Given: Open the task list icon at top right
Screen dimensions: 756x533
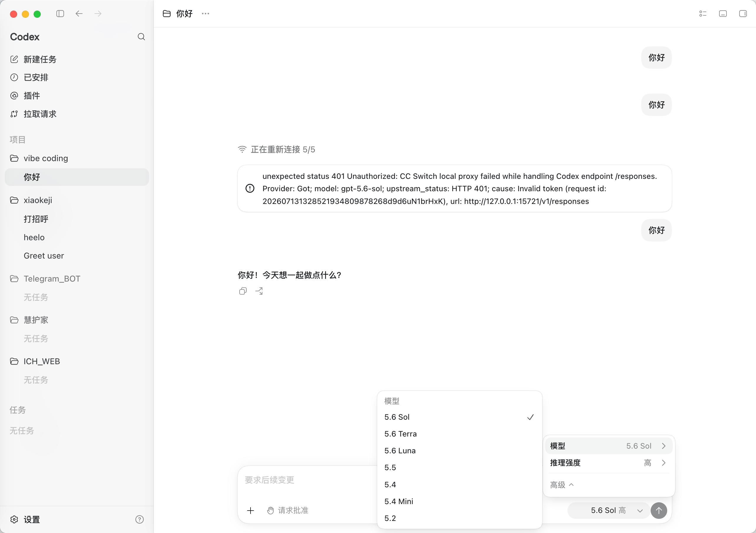Looking at the screenshot, I should (x=703, y=14).
